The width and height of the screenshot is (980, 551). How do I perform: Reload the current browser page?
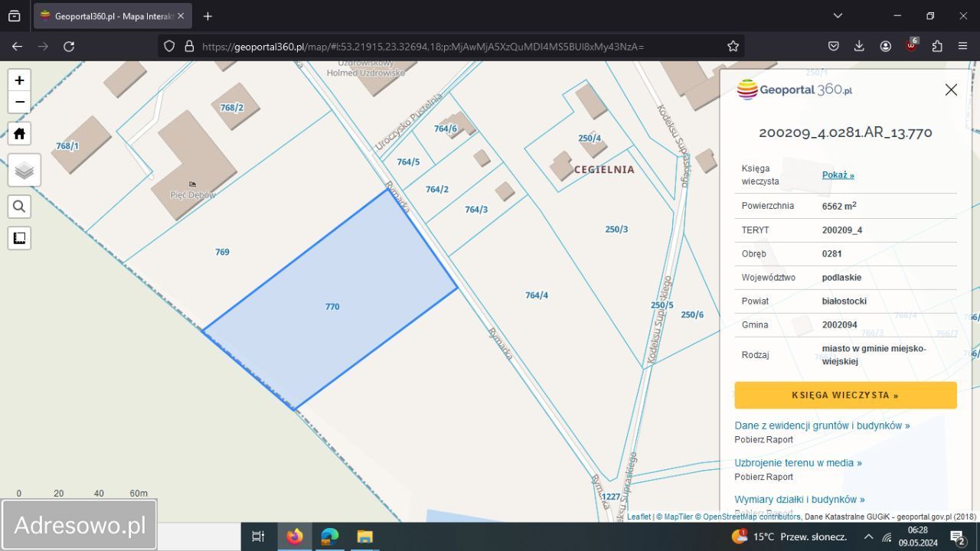click(x=69, y=46)
